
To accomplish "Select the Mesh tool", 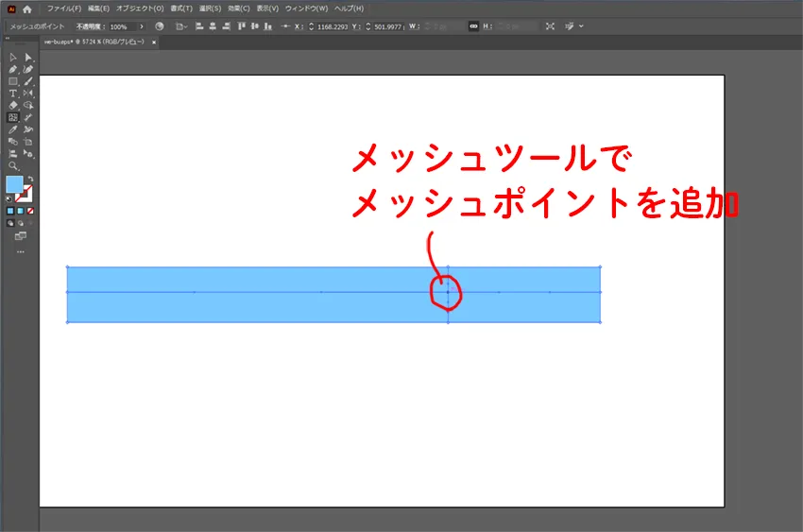I will tap(13, 117).
